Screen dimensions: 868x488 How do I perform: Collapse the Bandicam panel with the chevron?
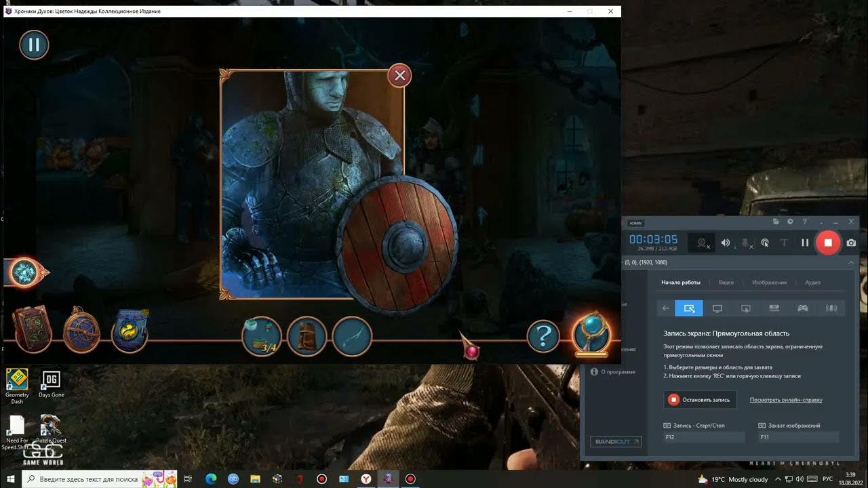pos(851,262)
